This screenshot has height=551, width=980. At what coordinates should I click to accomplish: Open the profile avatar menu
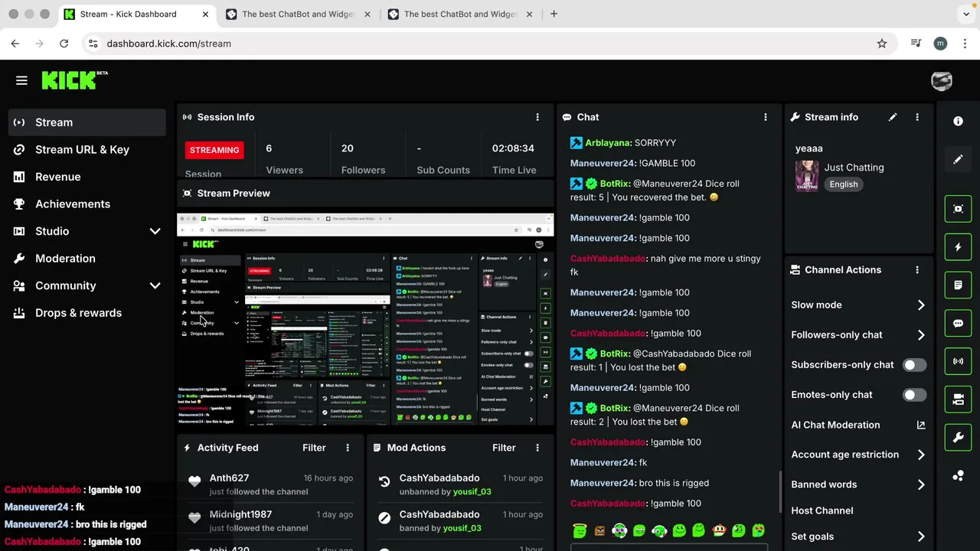(941, 80)
